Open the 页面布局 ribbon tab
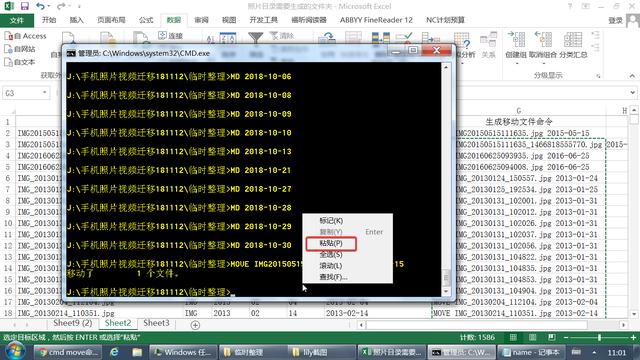Screen dimensions: 640x360 click(x=111, y=20)
